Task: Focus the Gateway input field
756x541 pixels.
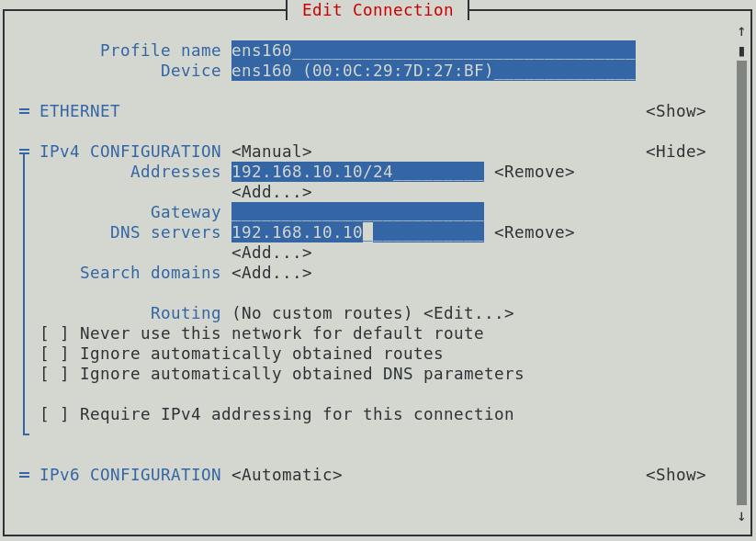Action: pos(357,212)
